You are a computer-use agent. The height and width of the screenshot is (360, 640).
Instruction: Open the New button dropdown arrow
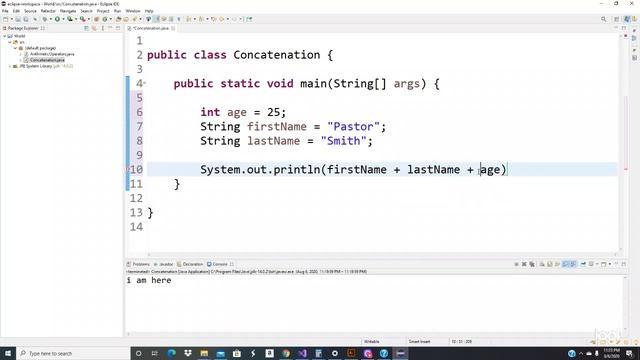tap(11, 19)
